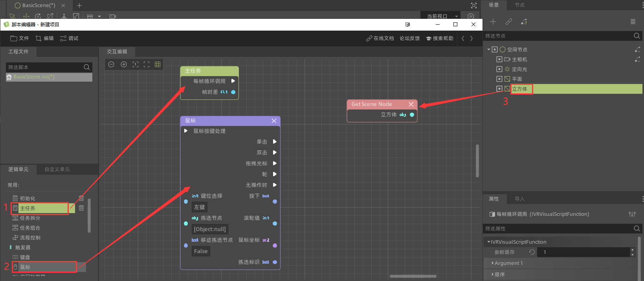Expand the 顺序 property group
This screenshot has width=644, height=281.
[x=492, y=274]
